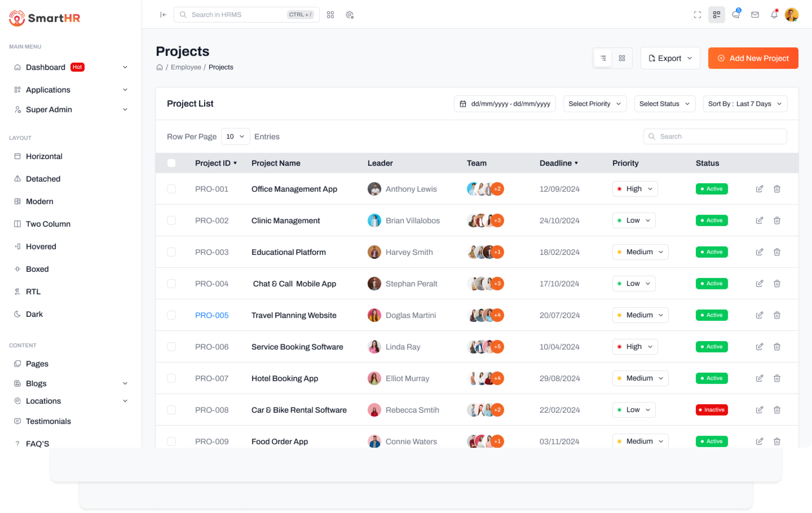Click the Add New Project button
The image size is (812, 513).
pyautogui.click(x=752, y=58)
